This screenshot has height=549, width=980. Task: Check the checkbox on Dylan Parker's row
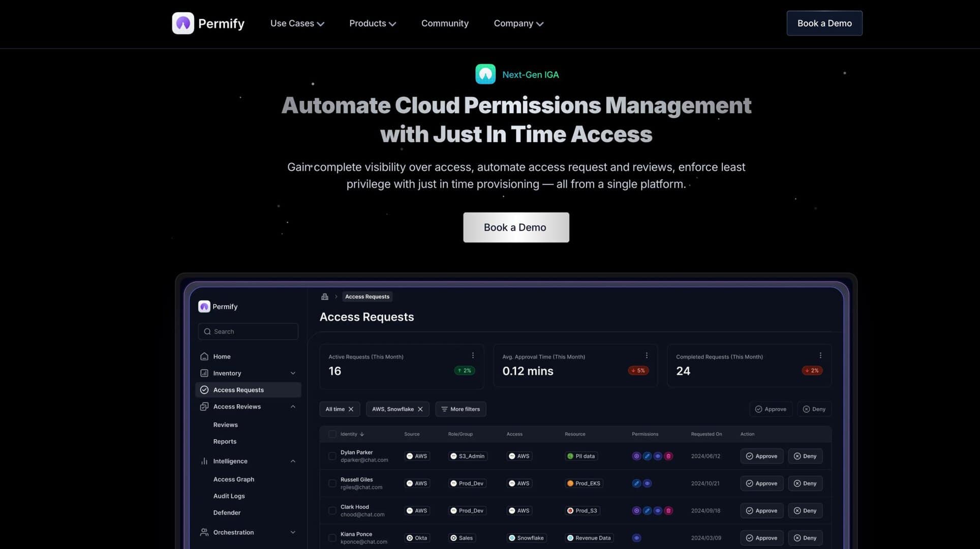332,456
